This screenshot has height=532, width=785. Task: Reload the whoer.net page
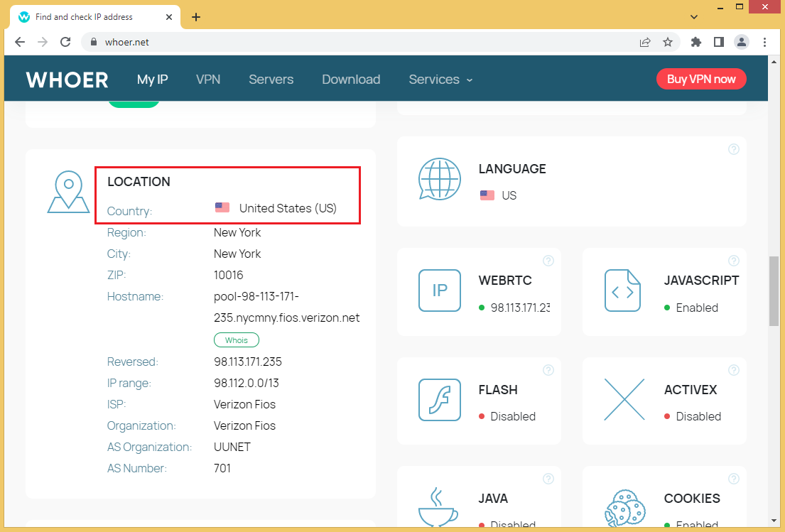pyautogui.click(x=65, y=42)
